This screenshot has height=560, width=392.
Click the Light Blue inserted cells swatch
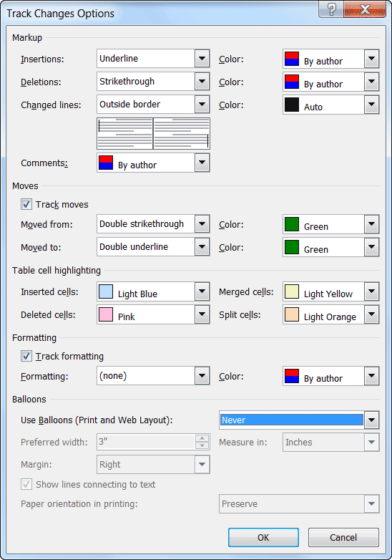(106, 291)
